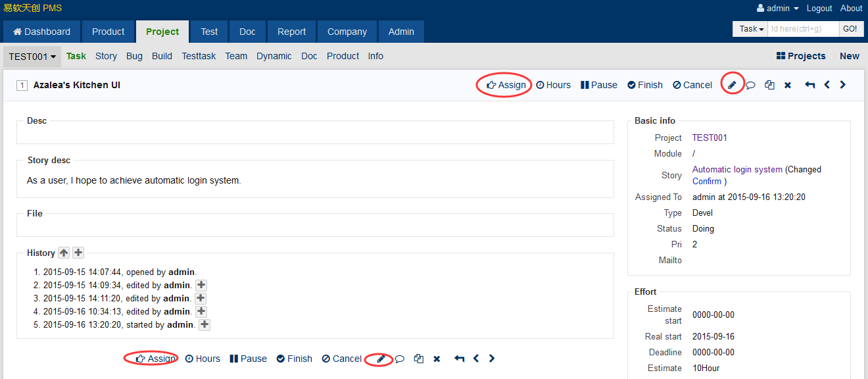Click the Finish button in the top toolbar
Viewport: 868px width, 379px height.
coord(644,85)
